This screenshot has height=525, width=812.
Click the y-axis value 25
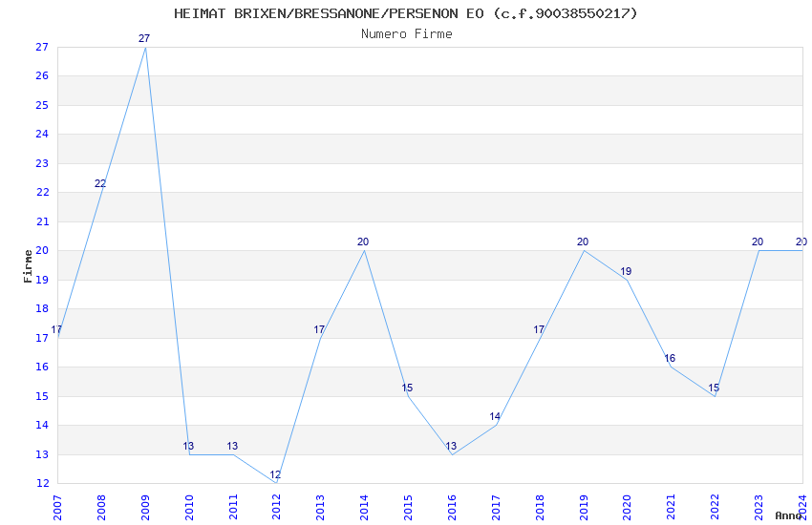pyautogui.click(x=42, y=106)
